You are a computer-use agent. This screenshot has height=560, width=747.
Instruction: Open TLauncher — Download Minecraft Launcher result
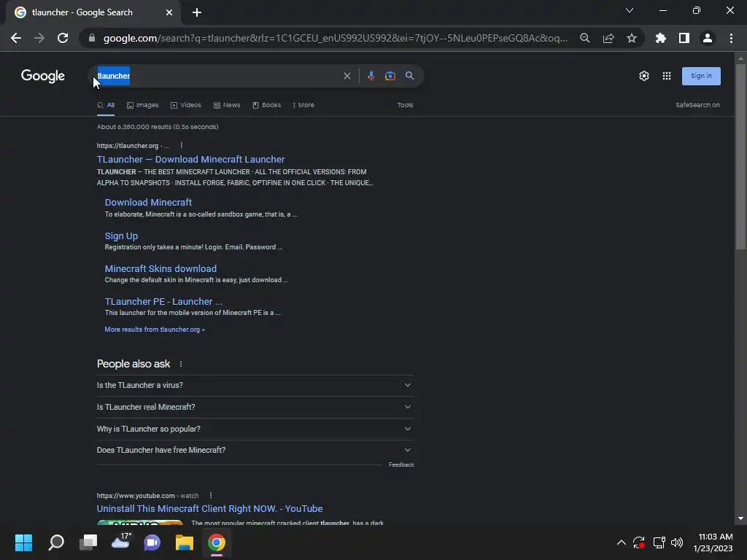tap(190, 160)
